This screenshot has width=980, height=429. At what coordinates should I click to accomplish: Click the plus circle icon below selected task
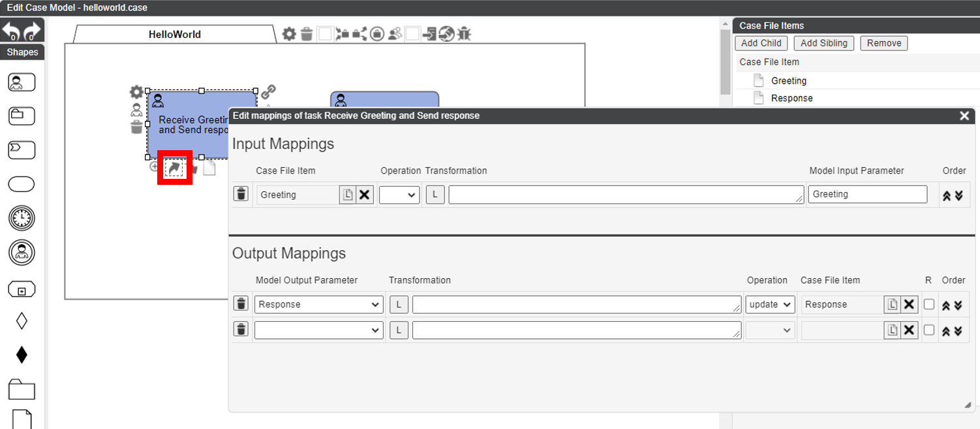(x=155, y=167)
